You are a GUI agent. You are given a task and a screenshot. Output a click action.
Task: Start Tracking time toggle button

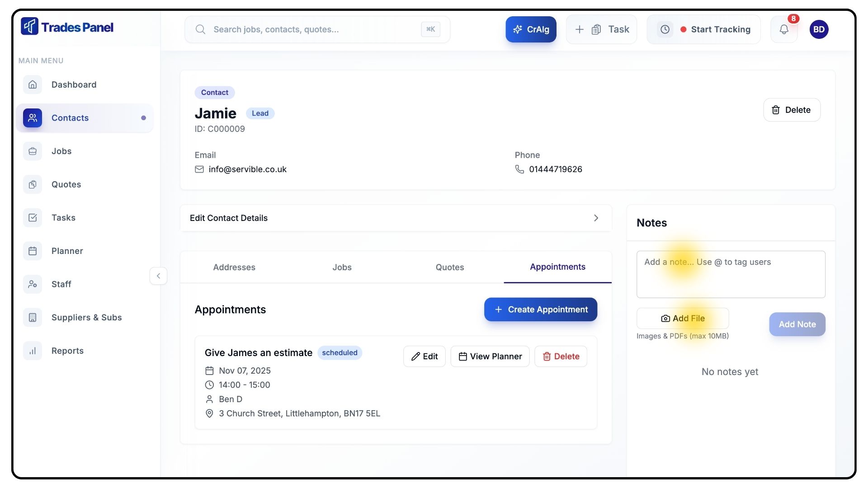click(x=704, y=29)
